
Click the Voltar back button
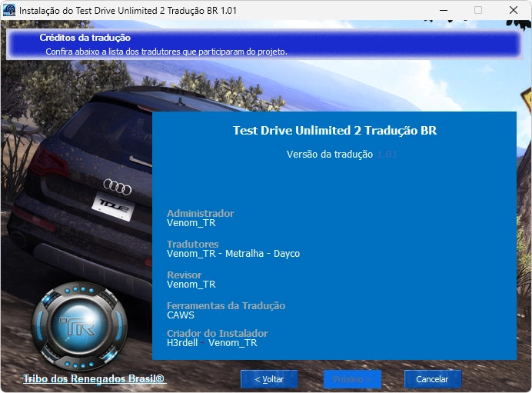coord(269,379)
